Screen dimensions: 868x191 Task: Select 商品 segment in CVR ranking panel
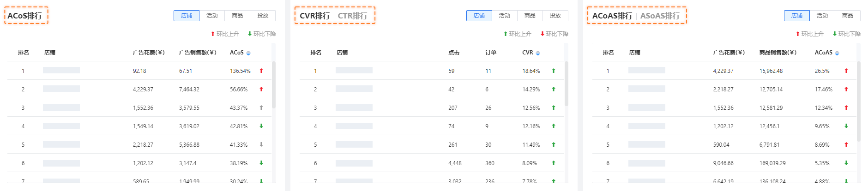coord(530,16)
